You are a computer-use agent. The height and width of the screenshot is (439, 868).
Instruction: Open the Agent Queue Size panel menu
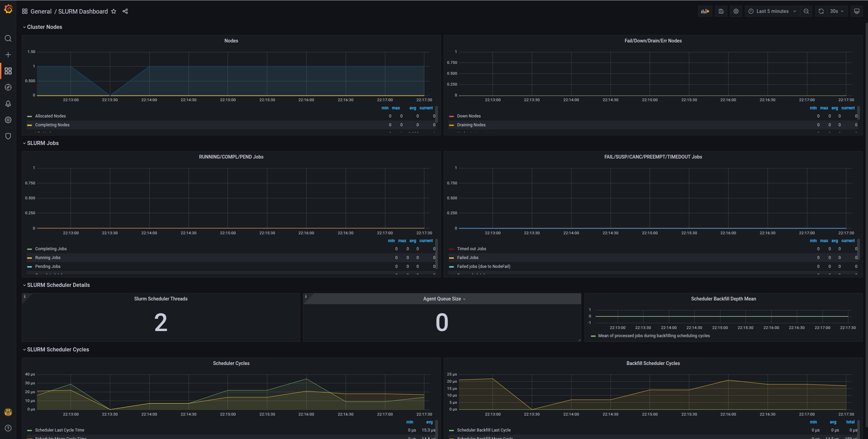(x=465, y=299)
